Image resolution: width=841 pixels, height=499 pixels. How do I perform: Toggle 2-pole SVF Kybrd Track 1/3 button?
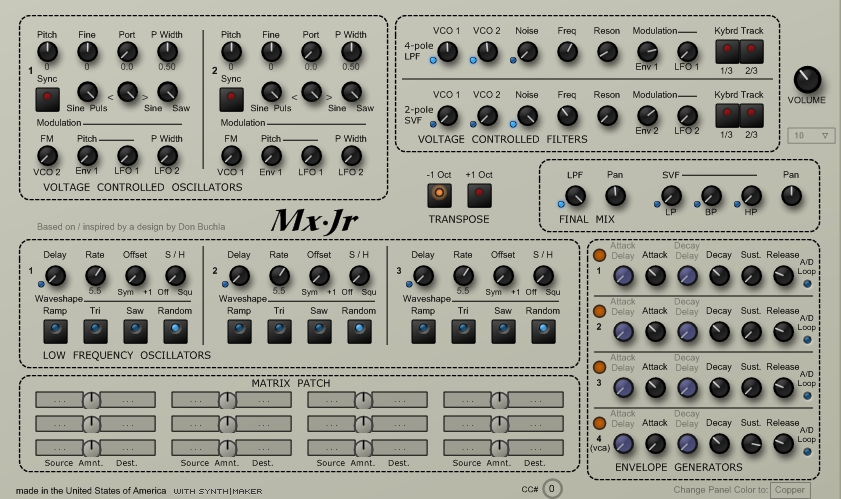click(727, 115)
